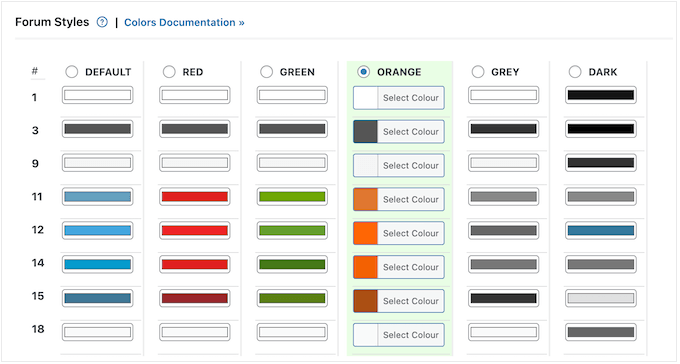
Task: Select the RED style radio button
Action: pos(169,72)
